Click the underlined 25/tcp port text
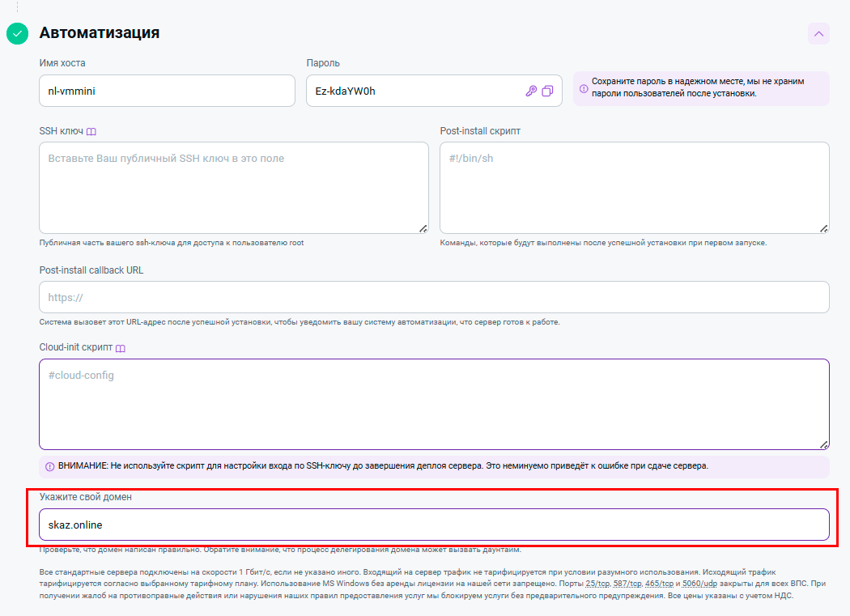850x616 pixels. [597, 584]
